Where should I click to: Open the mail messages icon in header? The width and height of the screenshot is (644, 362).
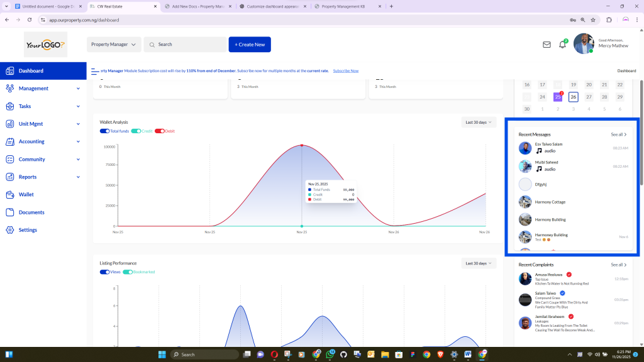click(x=547, y=45)
